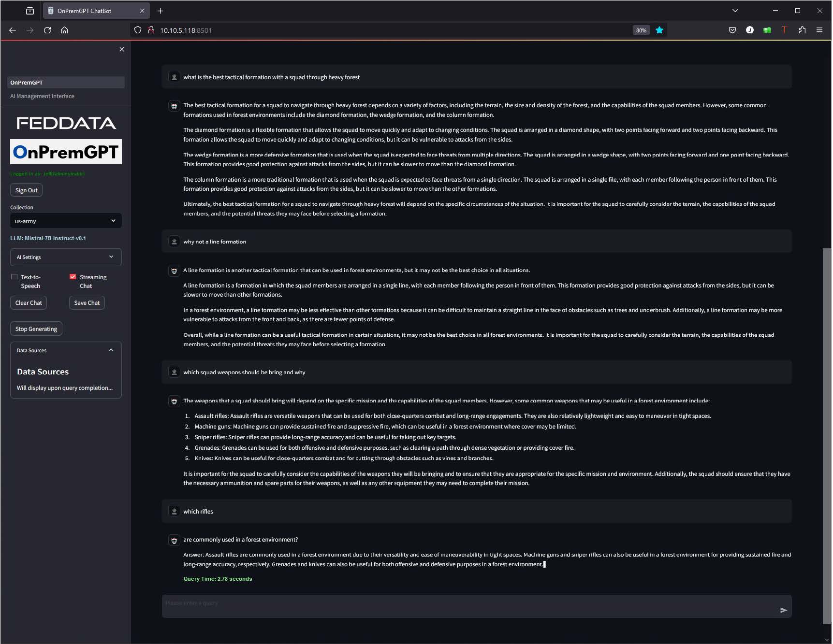Click the Pocket save icon in toolbar
Viewport: 833px width, 644px height.
coord(732,30)
